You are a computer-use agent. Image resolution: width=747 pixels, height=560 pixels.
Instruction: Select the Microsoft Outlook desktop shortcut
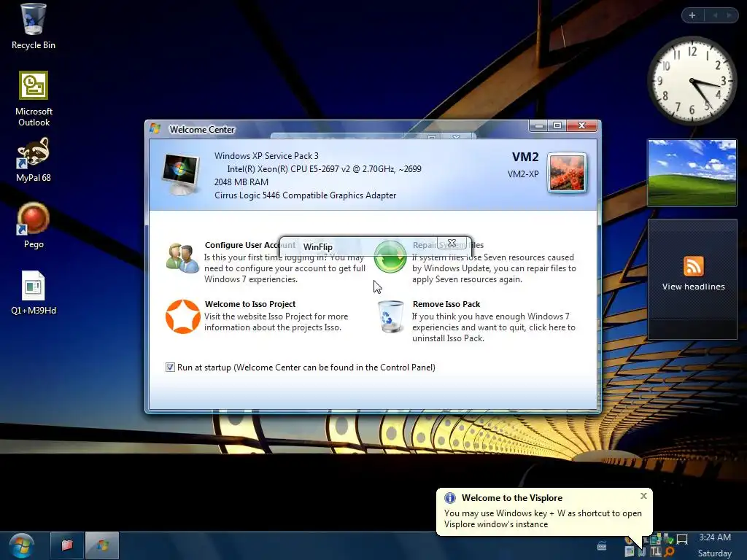click(x=34, y=98)
